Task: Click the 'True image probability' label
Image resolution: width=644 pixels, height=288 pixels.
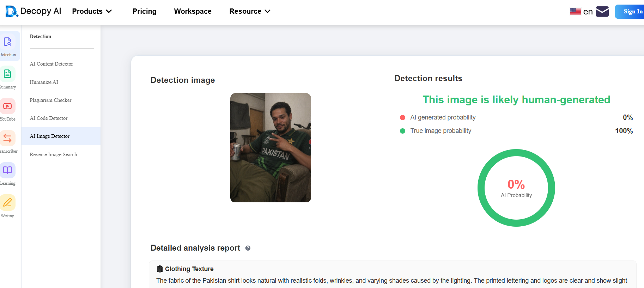Action: 441,131
